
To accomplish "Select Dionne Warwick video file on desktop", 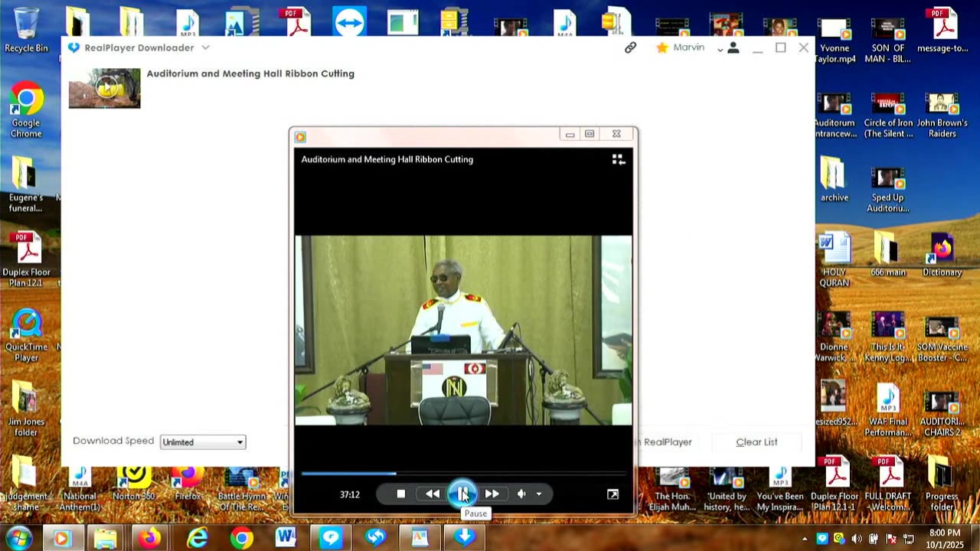I will pyautogui.click(x=835, y=338).
